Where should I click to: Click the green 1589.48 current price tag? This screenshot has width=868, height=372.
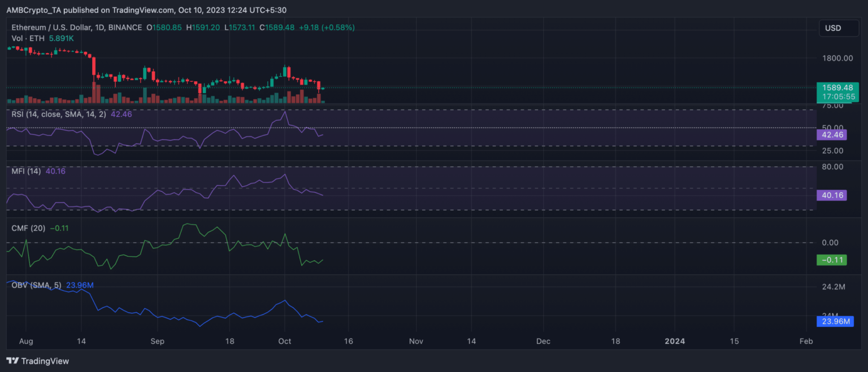[x=837, y=88]
